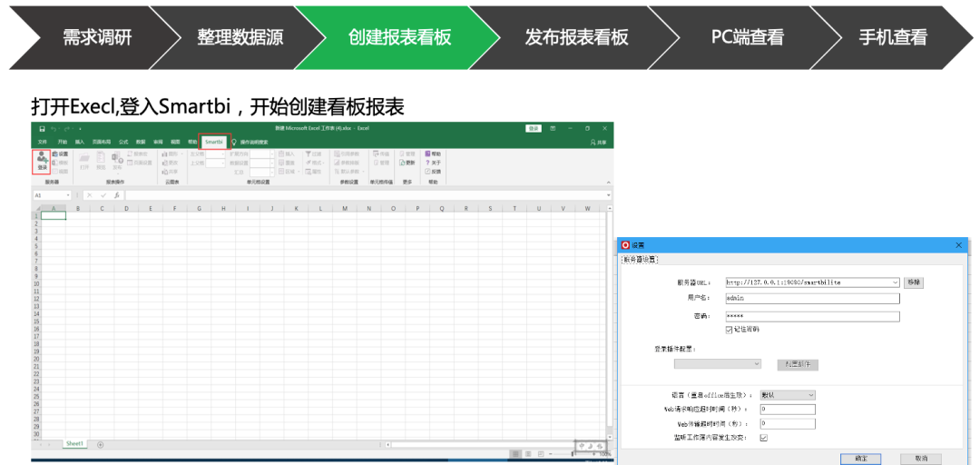Click 参数排版 in the ribbon

[347, 163]
